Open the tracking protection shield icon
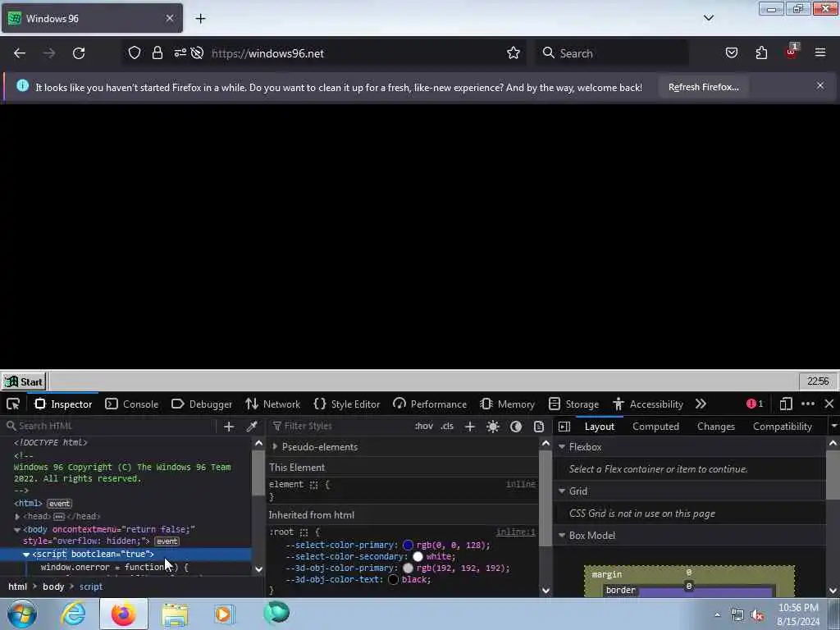The height and width of the screenshot is (630, 840). click(135, 53)
